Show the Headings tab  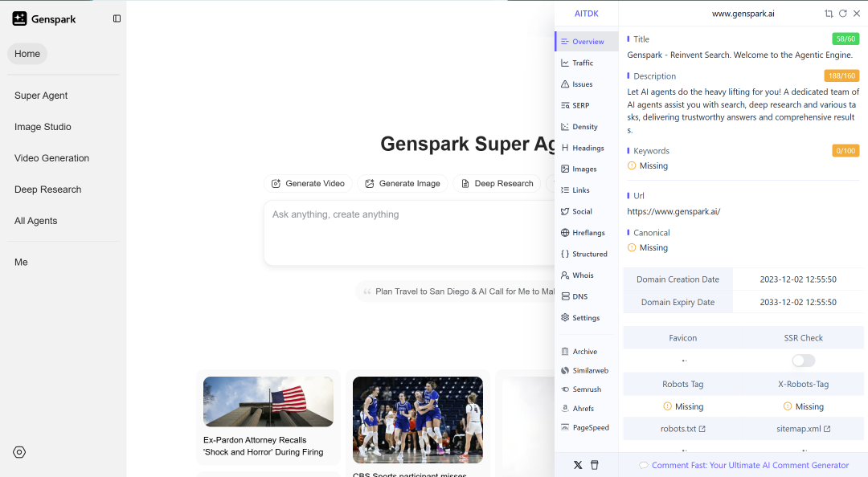pos(586,148)
